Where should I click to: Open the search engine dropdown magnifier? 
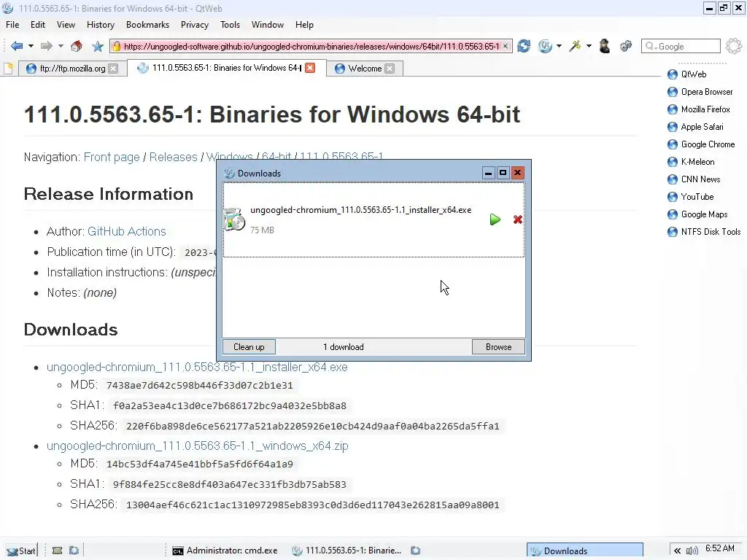[x=651, y=46]
